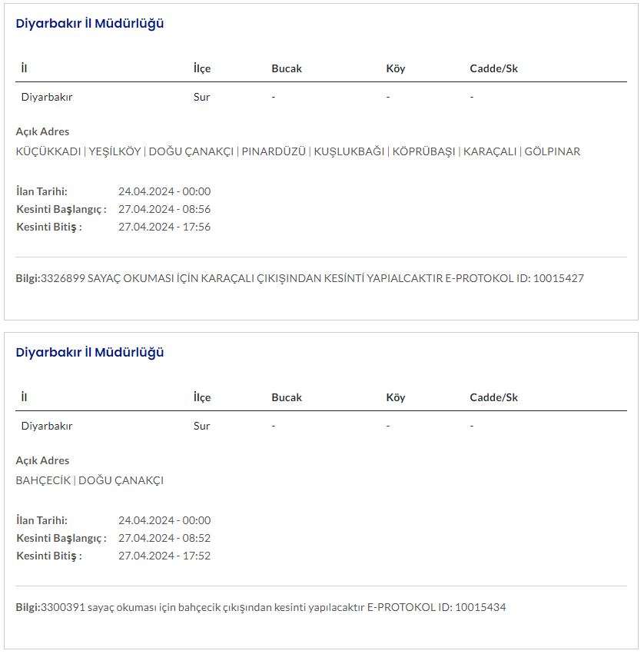Click the Diyarbakır İl Müdürlüğü heading above KÜÇÜKKADI card

90,23
